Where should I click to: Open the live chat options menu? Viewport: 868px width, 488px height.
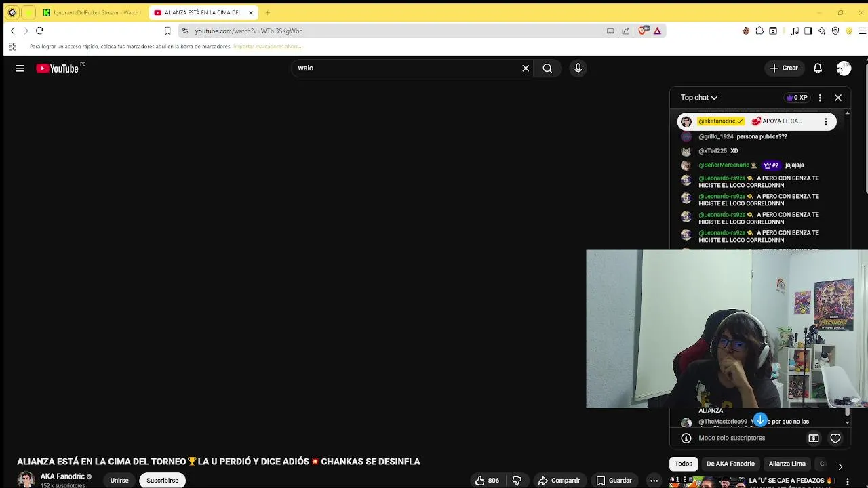[820, 98]
